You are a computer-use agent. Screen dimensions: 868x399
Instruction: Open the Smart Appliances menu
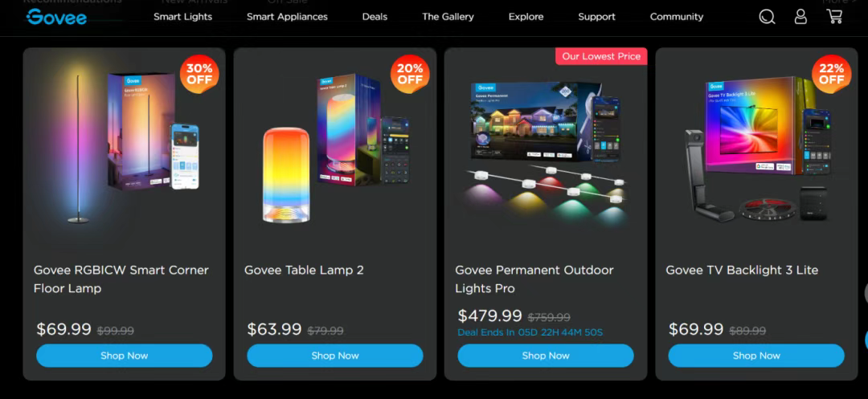(287, 17)
